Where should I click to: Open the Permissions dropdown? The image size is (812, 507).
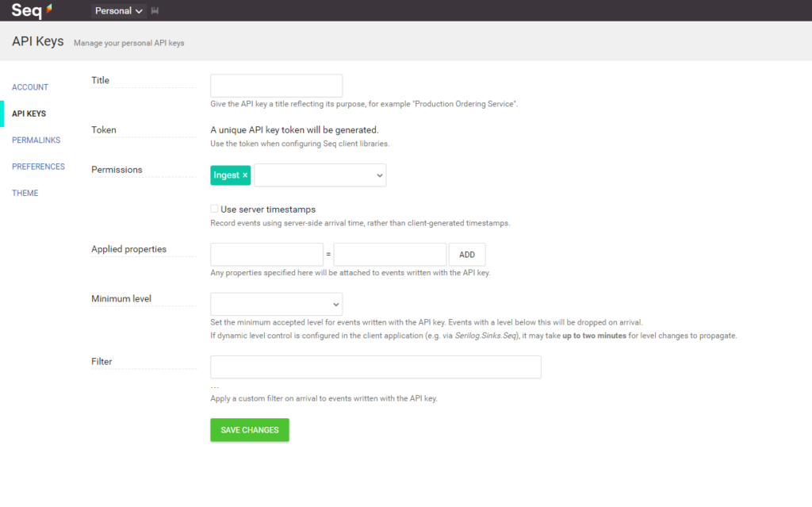click(320, 175)
